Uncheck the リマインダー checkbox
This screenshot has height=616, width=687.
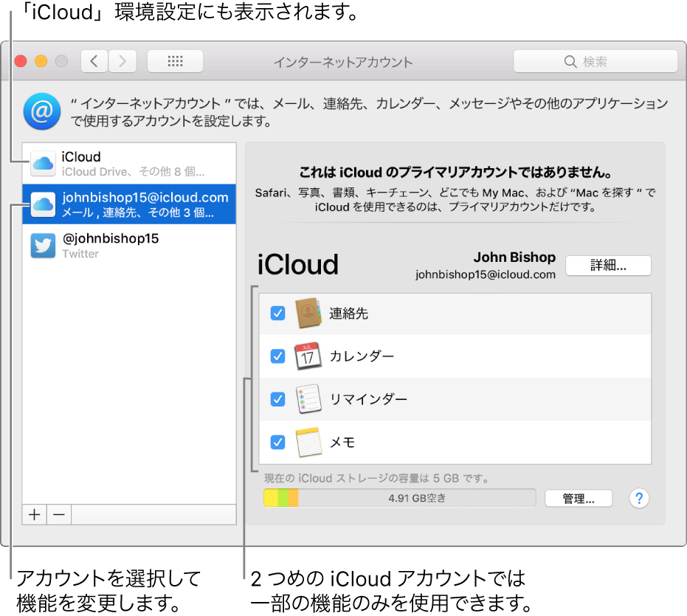point(277,399)
